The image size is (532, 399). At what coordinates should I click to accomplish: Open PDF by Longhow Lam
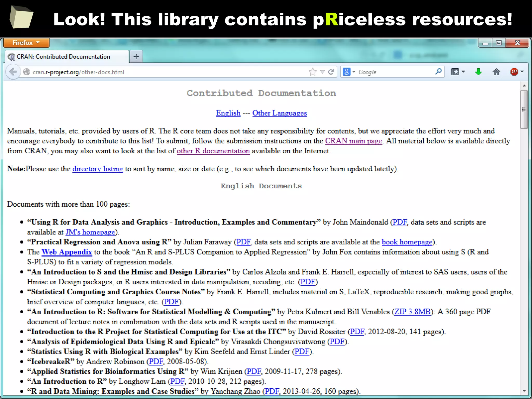point(177,381)
